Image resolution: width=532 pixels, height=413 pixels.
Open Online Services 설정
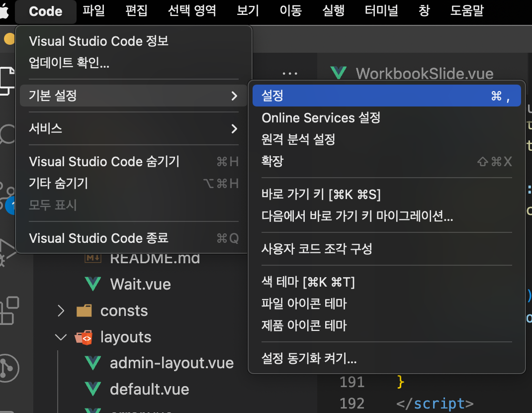click(x=386, y=118)
